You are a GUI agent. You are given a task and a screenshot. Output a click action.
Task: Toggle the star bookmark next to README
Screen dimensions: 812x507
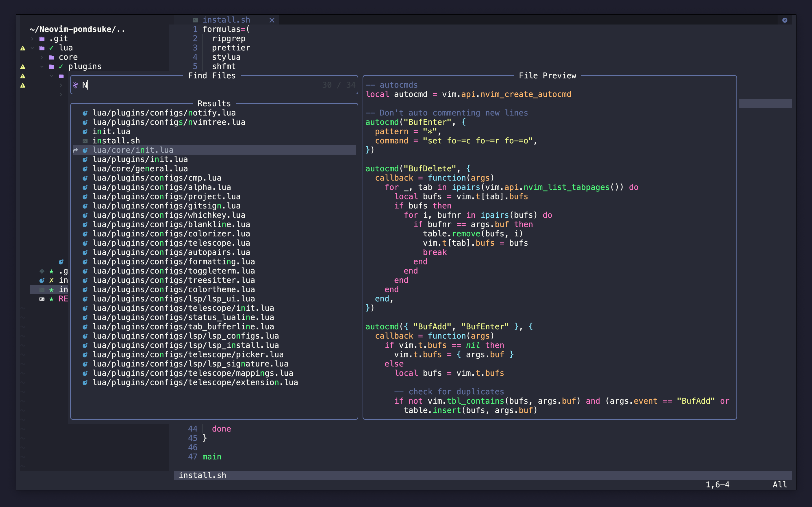[x=52, y=299]
